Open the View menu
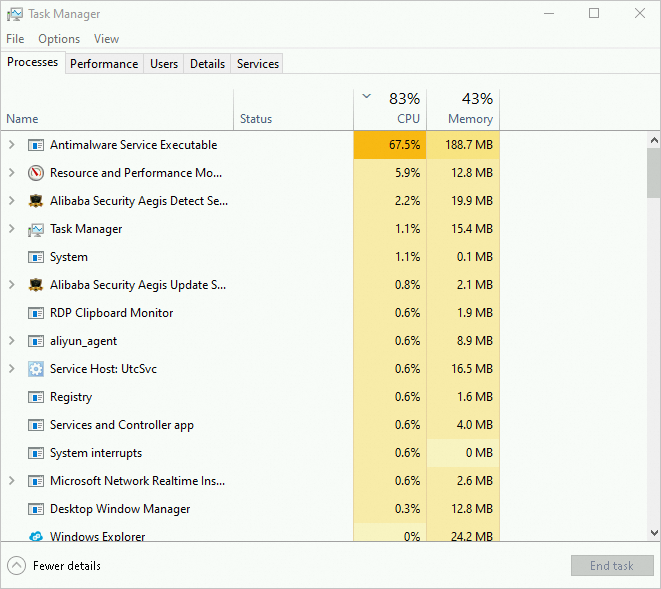This screenshot has height=589, width=661. pos(106,39)
